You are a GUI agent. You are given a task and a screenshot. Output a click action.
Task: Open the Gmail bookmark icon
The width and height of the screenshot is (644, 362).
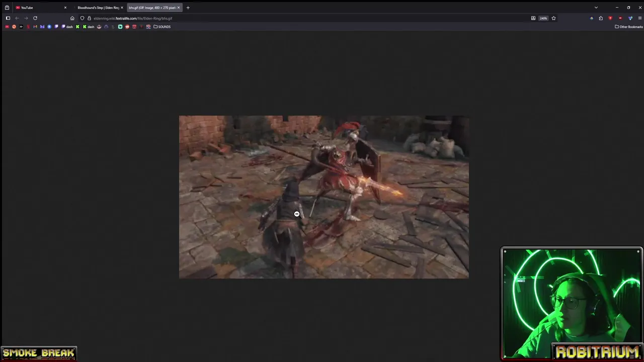pos(35,27)
